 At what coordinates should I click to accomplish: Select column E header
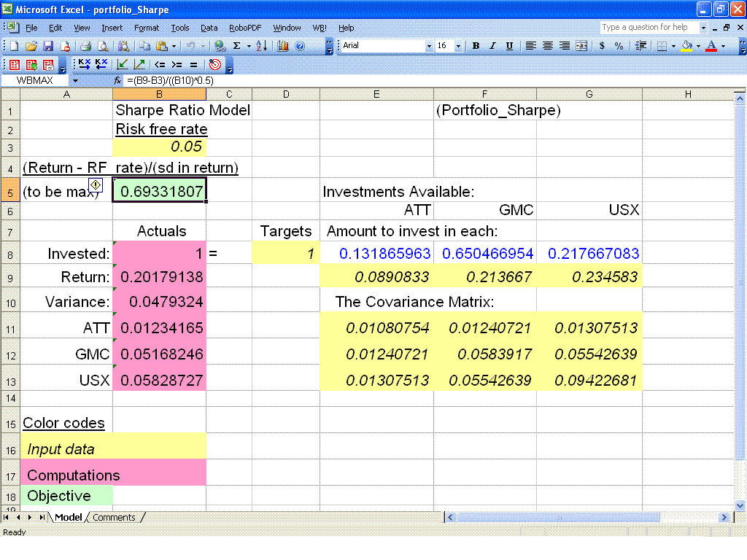point(376,94)
